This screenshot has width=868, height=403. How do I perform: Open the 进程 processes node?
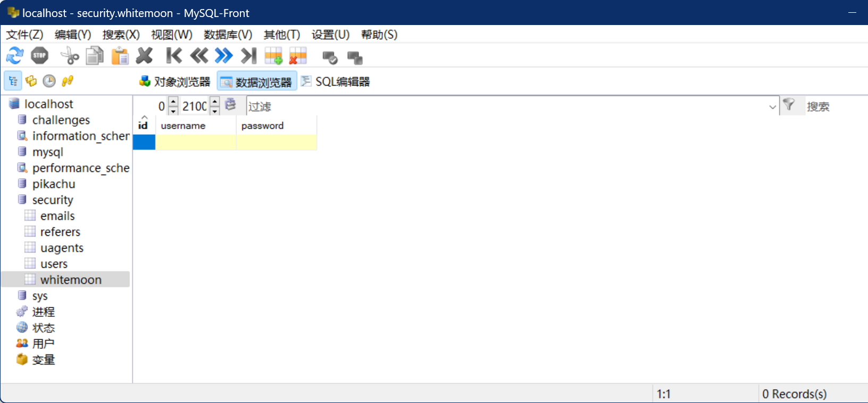coord(43,311)
